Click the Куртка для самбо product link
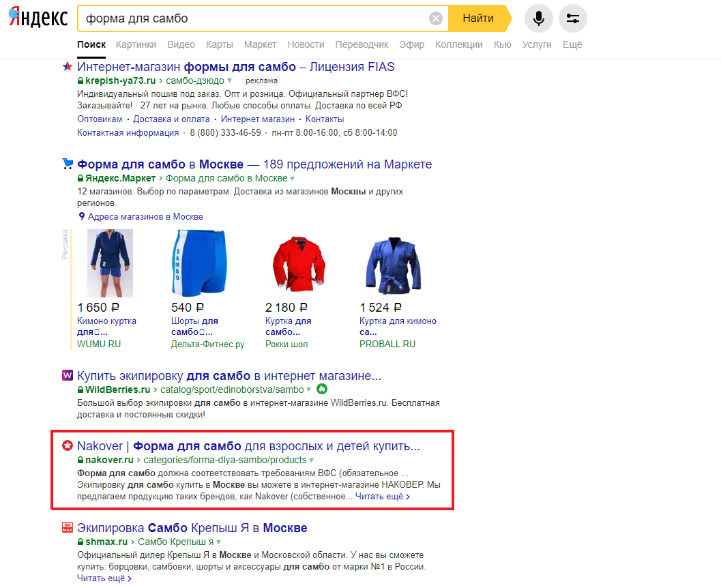Image resolution: width=721 pixels, height=588 pixels. (289, 327)
